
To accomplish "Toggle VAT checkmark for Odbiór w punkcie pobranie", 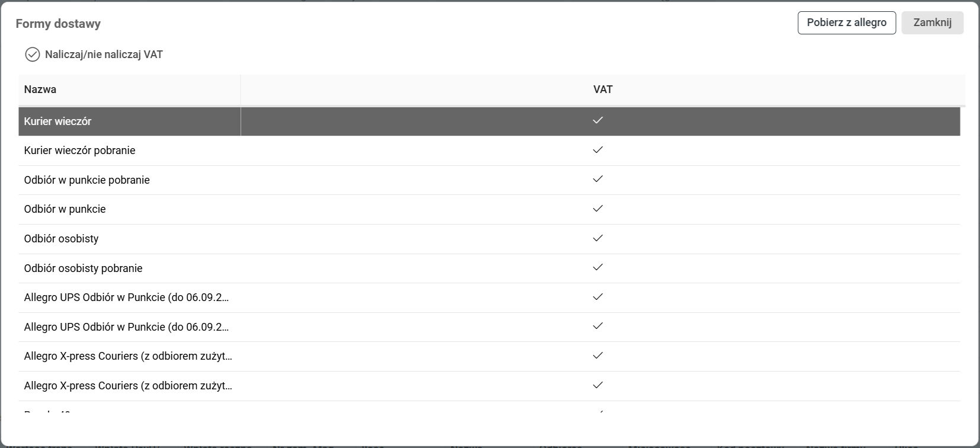I will tap(598, 179).
